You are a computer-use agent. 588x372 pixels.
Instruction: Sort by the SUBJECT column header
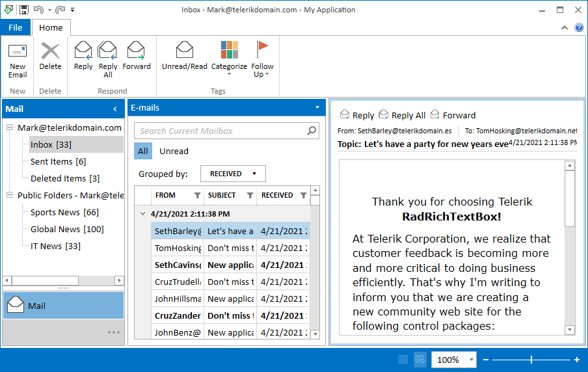point(222,195)
